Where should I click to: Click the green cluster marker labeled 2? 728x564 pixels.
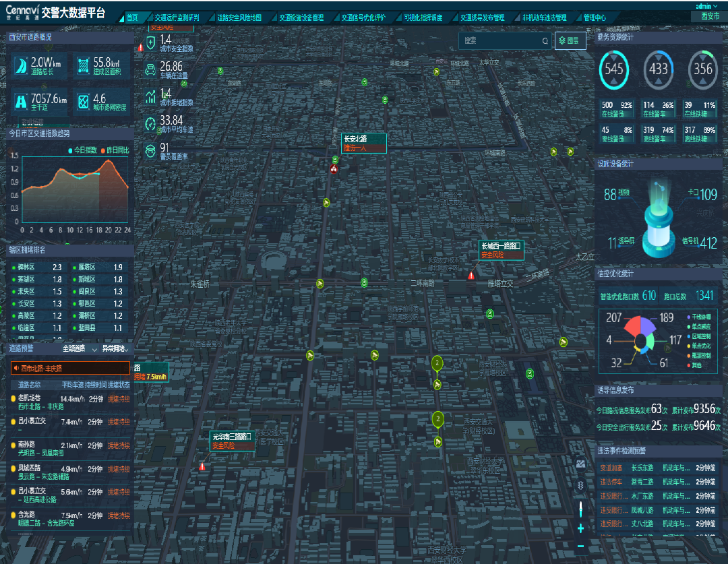coord(437,364)
